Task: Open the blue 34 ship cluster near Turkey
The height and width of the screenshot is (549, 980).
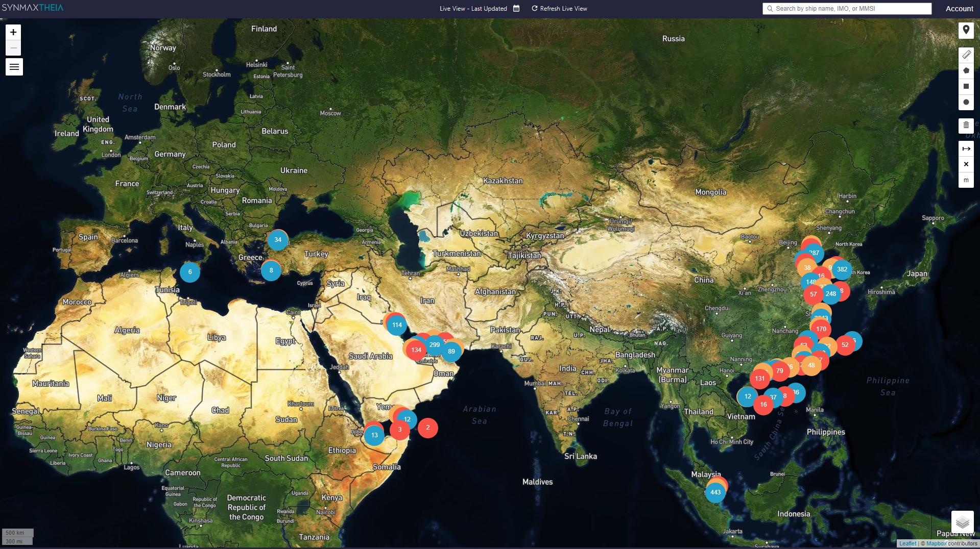Action: (x=278, y=240)
